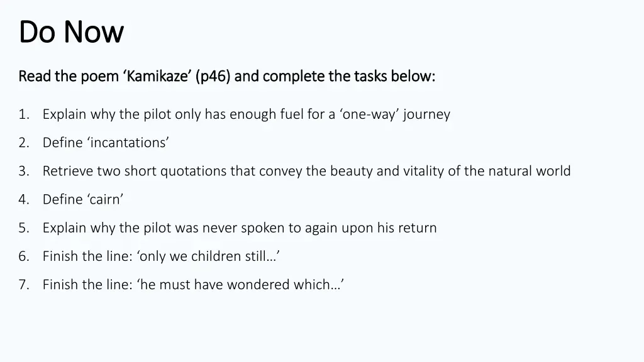This screenshot has width=644, height=362.
Task: Click the '(p46)' page reference
Action: [213, 76]
